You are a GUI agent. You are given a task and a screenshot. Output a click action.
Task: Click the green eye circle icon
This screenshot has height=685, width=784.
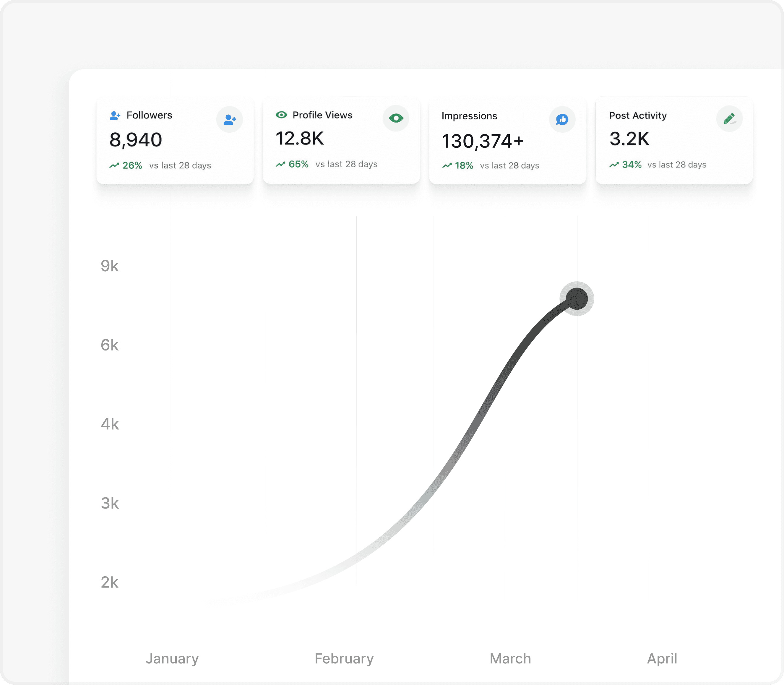pos(396,118)
